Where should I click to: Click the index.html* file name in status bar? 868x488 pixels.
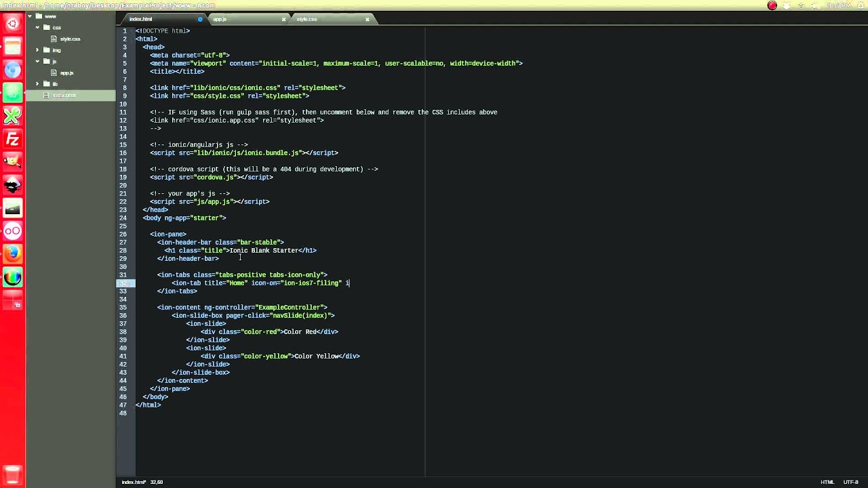[134, 482]
